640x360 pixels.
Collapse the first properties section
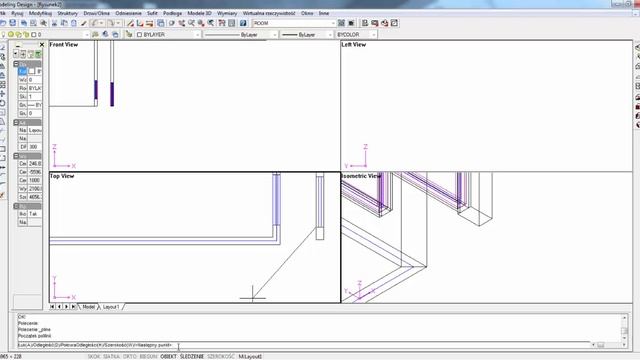[16, 64]
